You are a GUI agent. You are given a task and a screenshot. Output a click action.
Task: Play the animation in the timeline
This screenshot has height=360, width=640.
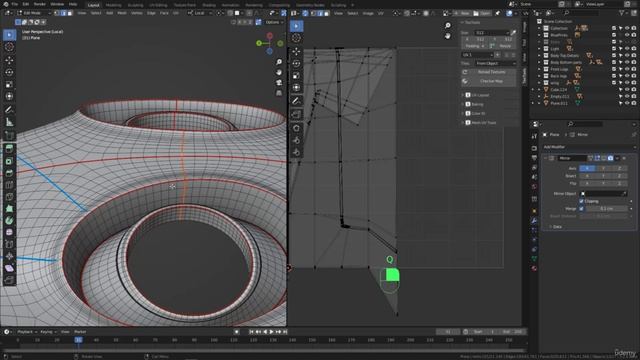click(x=271, y=332)
